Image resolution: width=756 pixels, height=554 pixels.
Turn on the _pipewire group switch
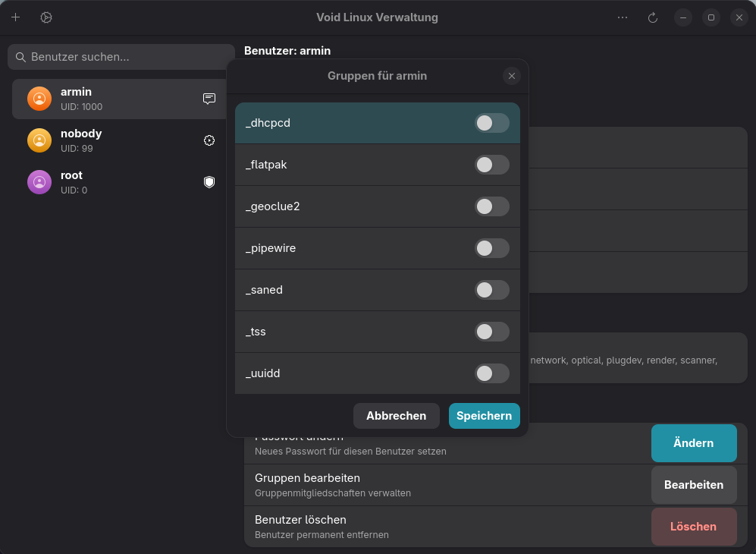pyautogui.click(x=491, y=248)
